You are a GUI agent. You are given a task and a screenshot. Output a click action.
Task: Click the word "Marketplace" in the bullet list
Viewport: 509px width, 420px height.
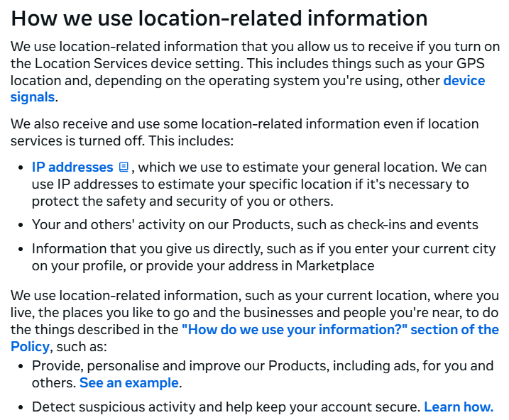point(334,266)
